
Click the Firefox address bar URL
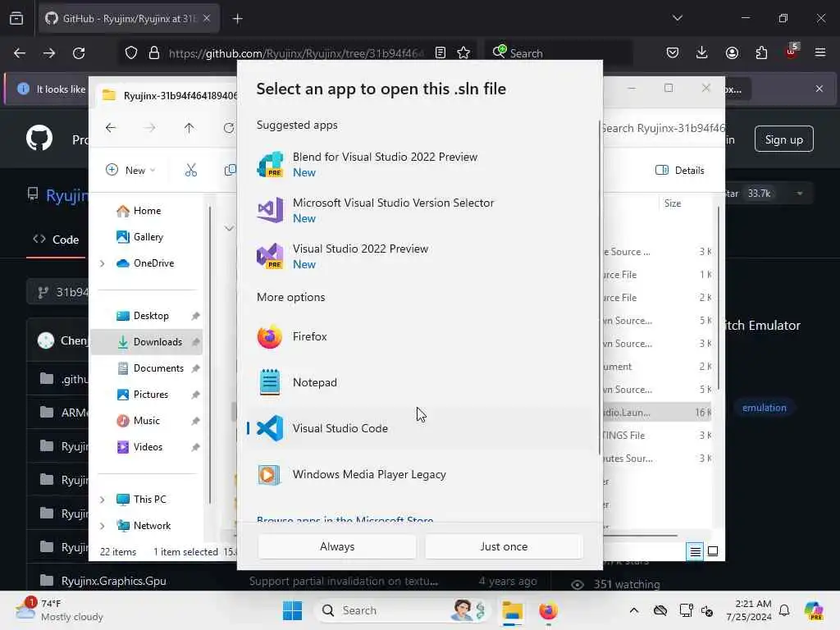296,53
